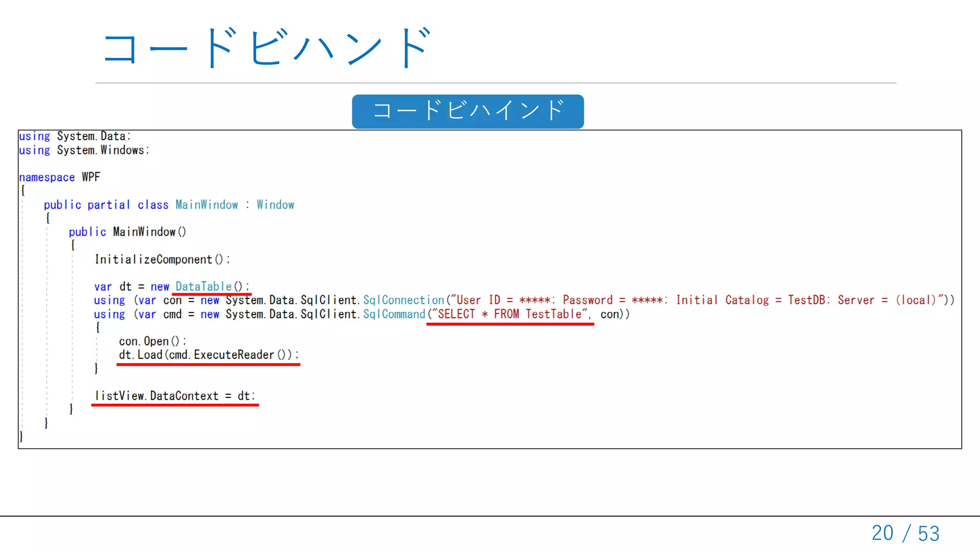The image size is (980, 551).
Task: Select the 'namespace WPF' line
Action: click(x=60, y=177)
